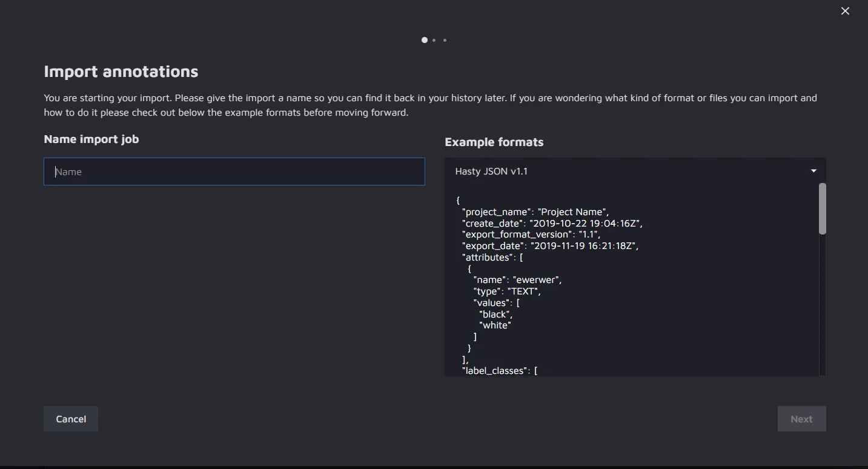
Task: Click the scrollbar track below the thumb
Action: pos(822,303)
